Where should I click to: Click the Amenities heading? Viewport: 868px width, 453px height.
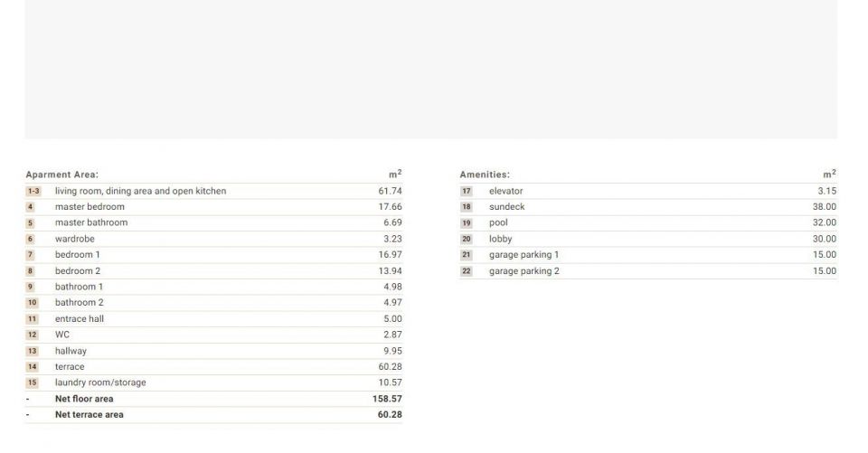[485, 175]
